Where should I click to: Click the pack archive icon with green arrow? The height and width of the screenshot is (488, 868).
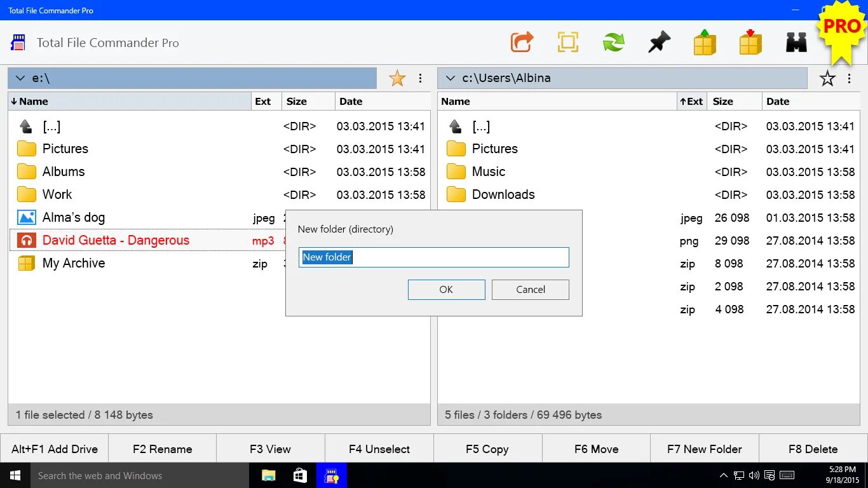[705, 42]
